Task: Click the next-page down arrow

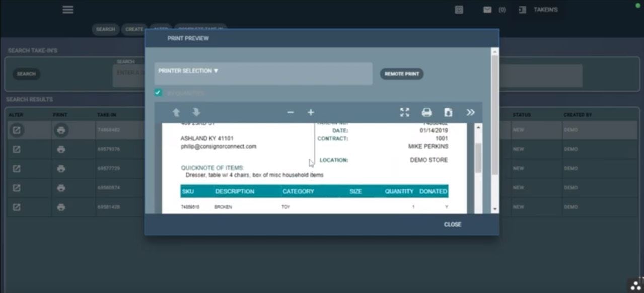Action: [x=196, y=112]
